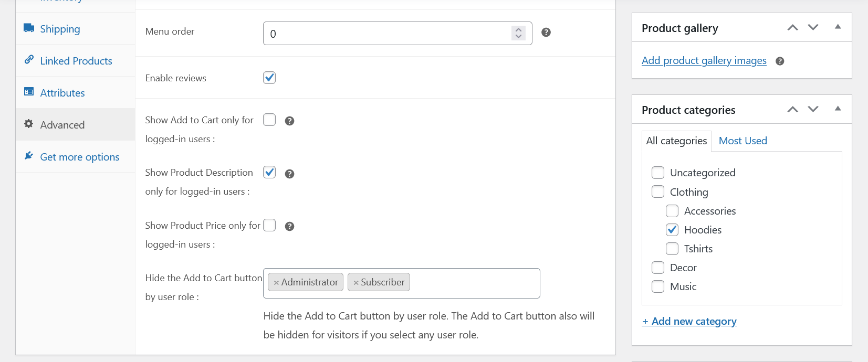Disable the Enable reviews checkbox
Screen dimensions: 868x362
point(269,77)
